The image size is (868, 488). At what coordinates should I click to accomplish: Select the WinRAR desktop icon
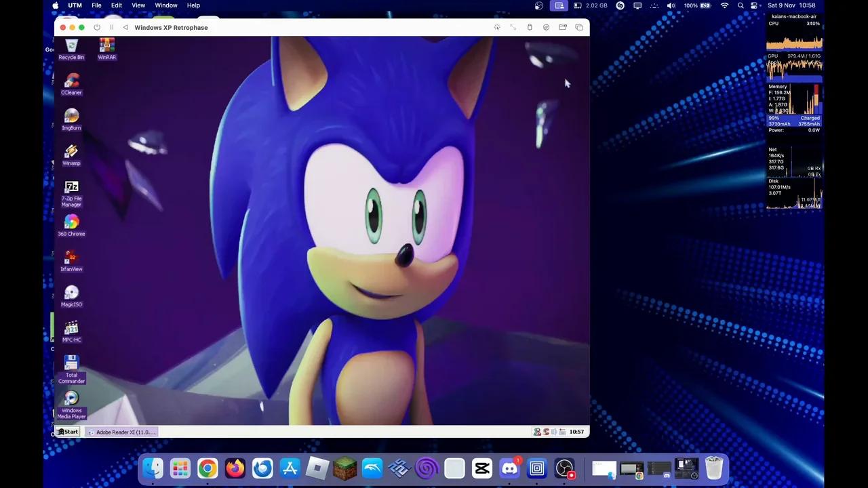(106, 47)
